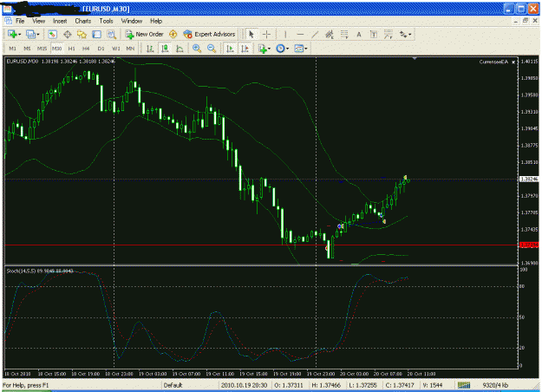The width and height of the screenshot is (542, 392).
Task: Switch chart to Bar Chart mode
Action: 150,49
